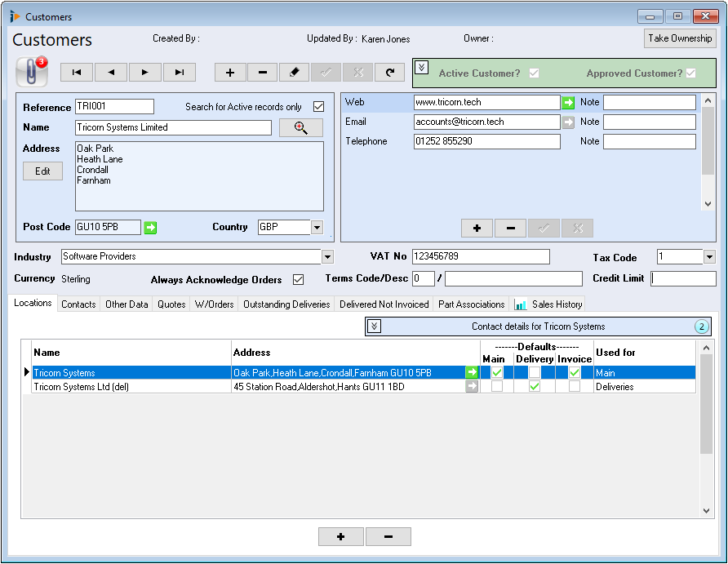Viewport: 728px width, 564px height.
Task: Open the Tax Code dropdown
Action: pos(709,257)
